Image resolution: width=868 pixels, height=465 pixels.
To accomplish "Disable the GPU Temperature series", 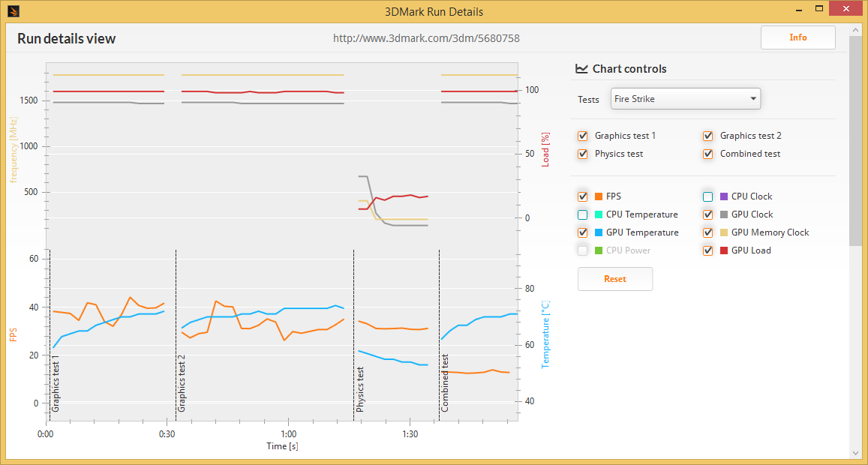I will [x=582, y=232].
